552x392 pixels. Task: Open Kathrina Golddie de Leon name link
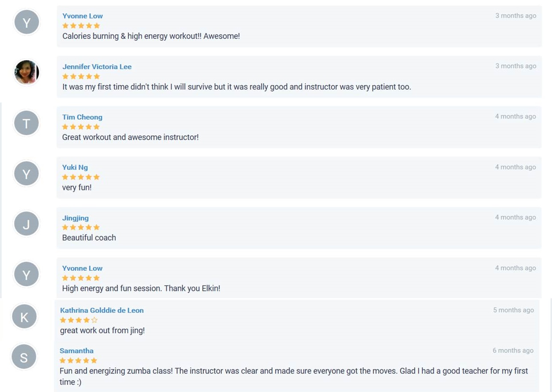click(102, 310)
